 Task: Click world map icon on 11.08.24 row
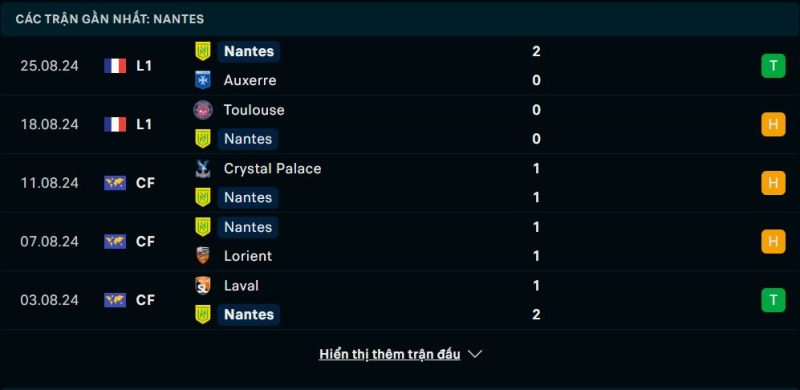tap(115, 183)
